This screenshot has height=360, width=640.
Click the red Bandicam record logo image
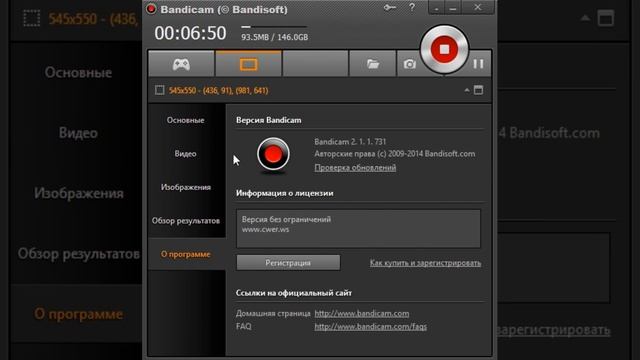273,155
